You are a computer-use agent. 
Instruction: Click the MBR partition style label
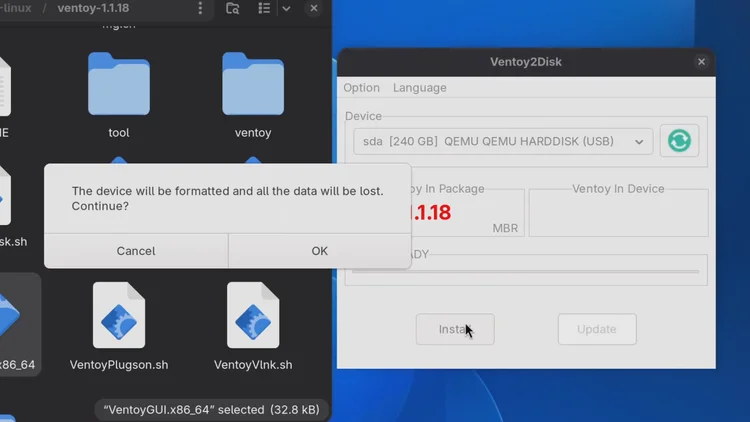click(x=505, y=228)
